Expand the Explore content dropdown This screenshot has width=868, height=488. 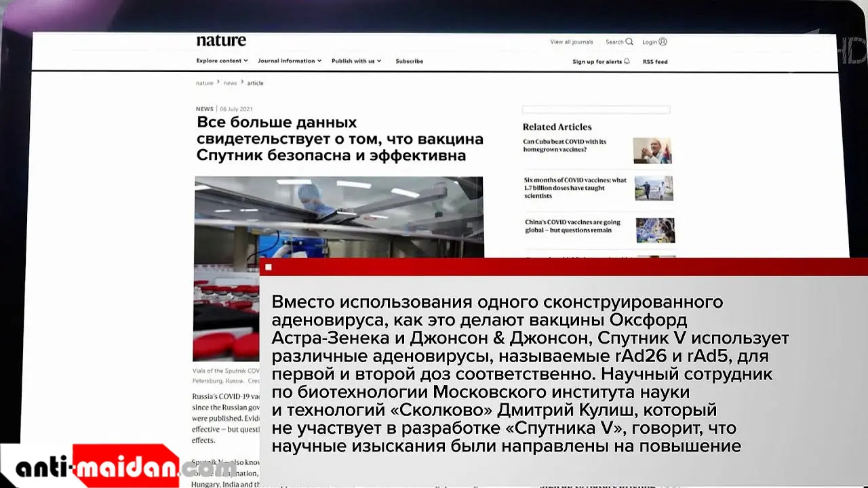click(222, 61)
